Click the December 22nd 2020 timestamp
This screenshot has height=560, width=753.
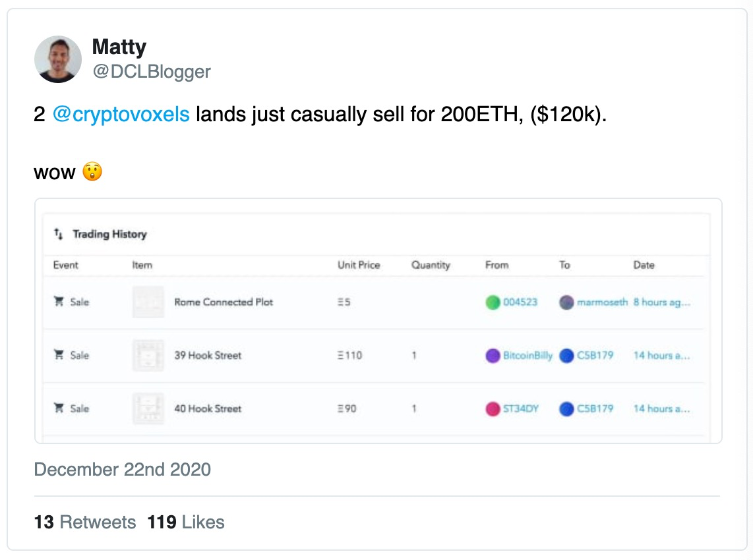123,469
